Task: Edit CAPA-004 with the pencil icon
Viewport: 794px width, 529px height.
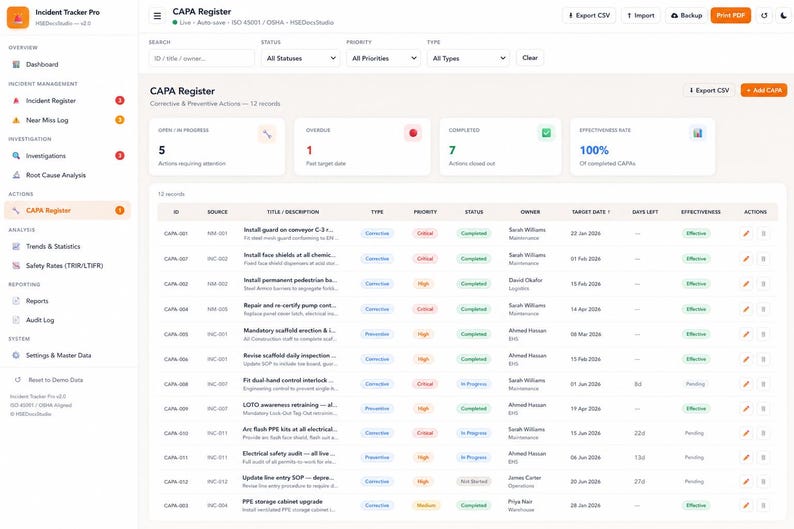Action: point(746,309)
